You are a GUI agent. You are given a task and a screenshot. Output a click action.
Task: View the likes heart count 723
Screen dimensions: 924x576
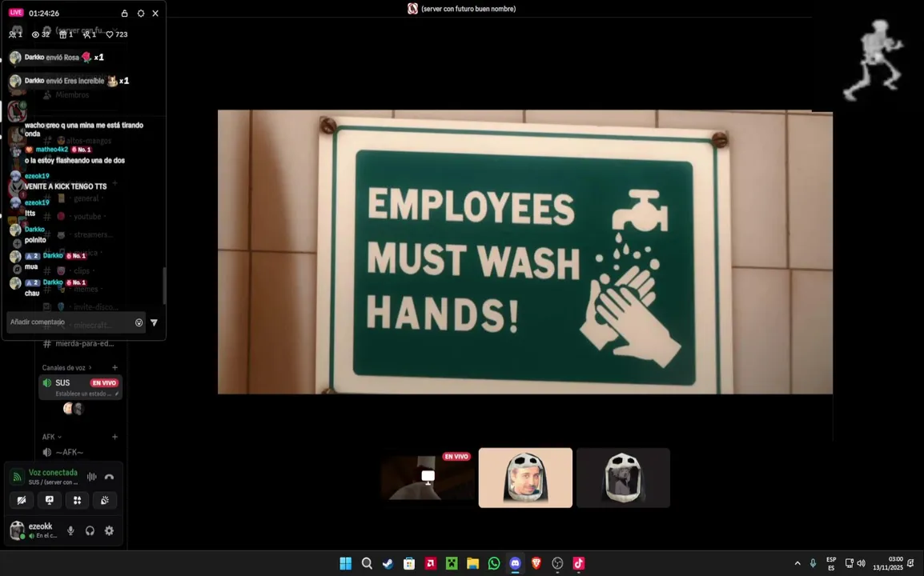(x=117, y=34)
